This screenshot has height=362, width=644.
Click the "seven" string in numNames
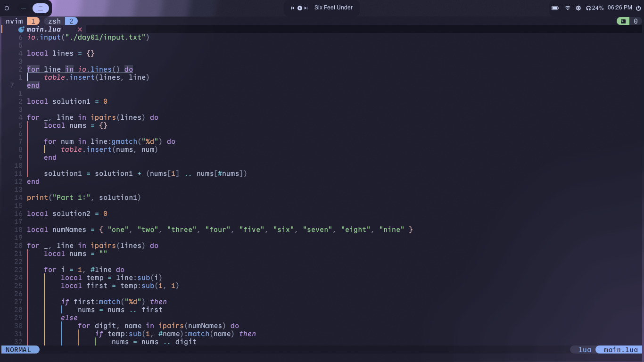tap(317, 230)
